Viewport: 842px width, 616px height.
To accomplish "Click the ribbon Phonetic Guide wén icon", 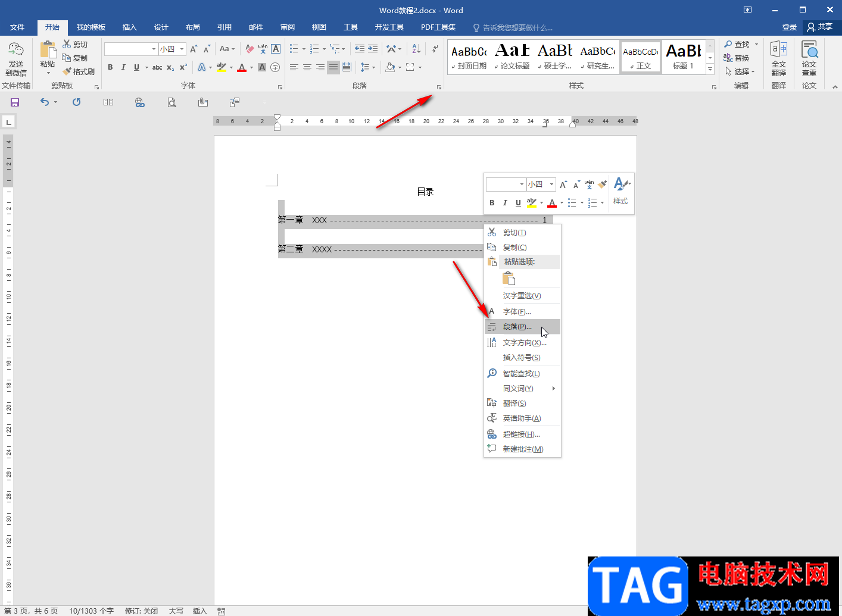I will (x=263, y=49).
